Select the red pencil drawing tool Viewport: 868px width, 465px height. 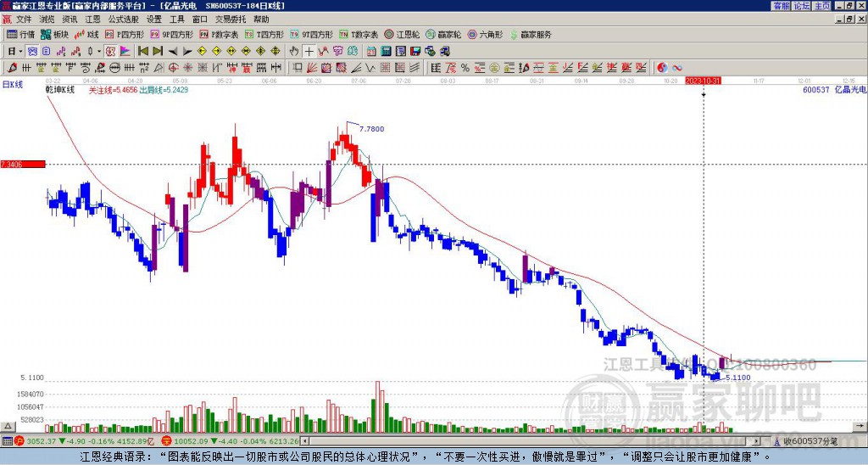pos(12,68)
